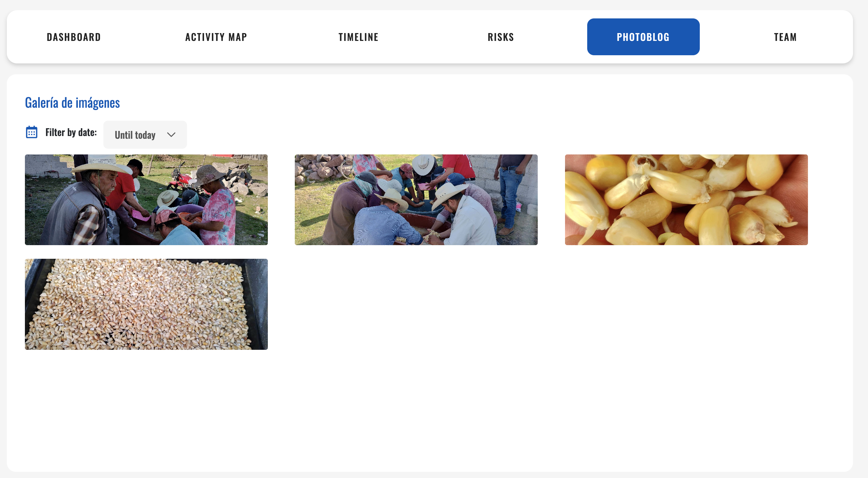Click woman in pink floral shirt photo
Image resolution: width=868 pixels, height=478 pixels.
tap(146, 200)
